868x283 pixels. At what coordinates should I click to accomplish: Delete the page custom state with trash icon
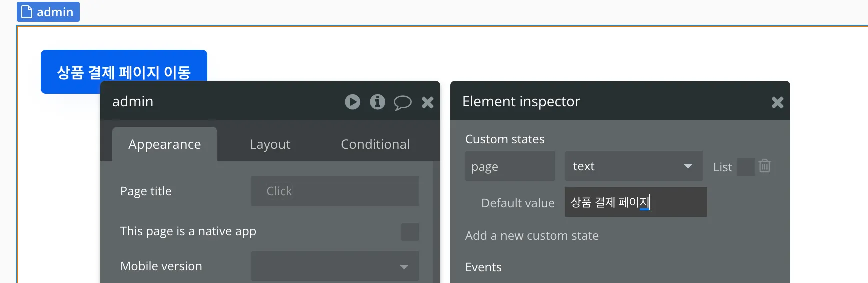coord(764,166)
